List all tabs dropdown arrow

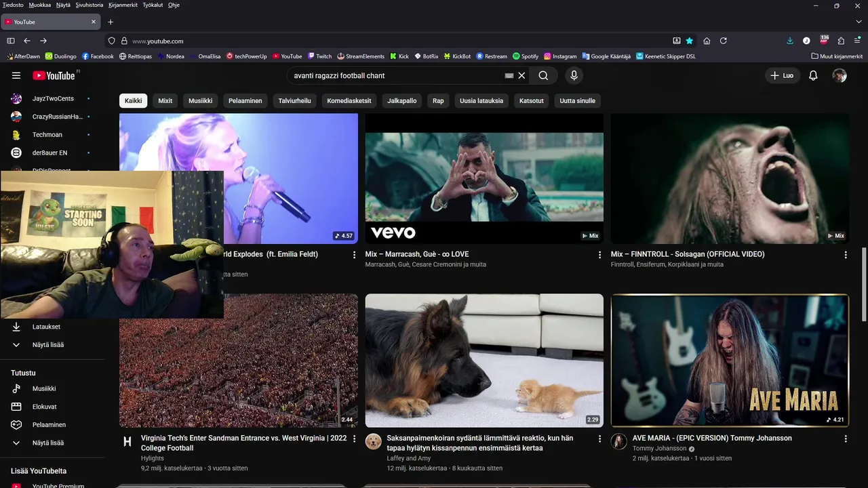859,22
